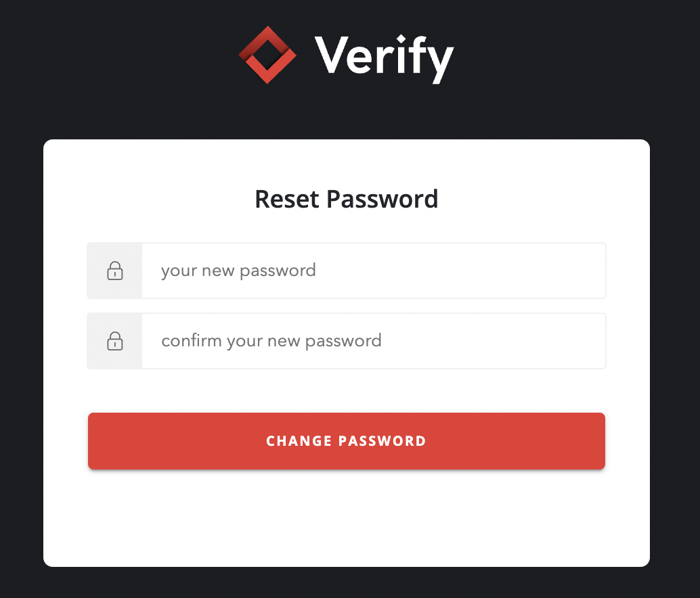Focus the 'confirm your new password' field
Screen dimensions: 700x598
point(373,341)
